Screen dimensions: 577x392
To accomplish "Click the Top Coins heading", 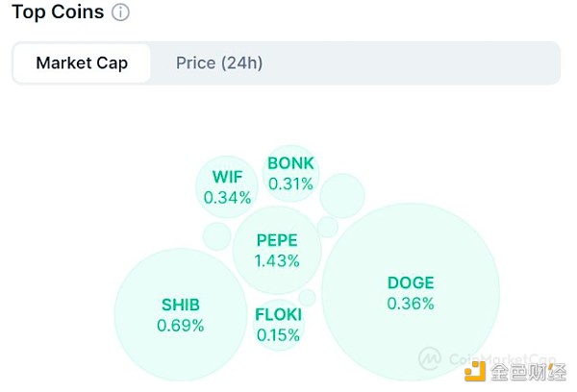I will click(x=56, y=13).
